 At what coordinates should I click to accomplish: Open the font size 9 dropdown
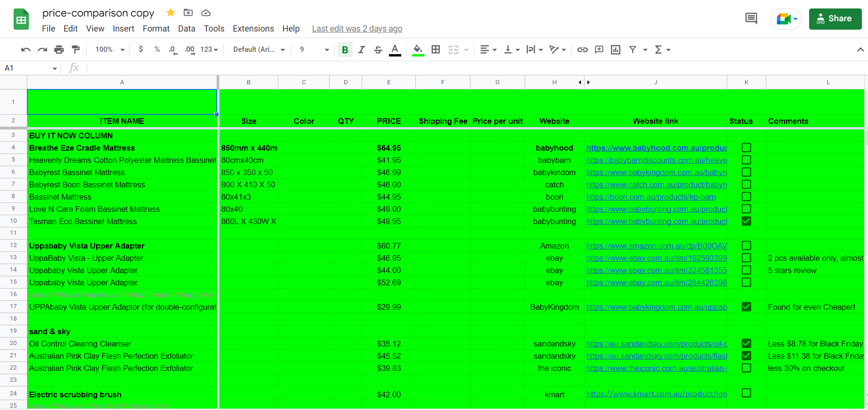click(314, 49)
